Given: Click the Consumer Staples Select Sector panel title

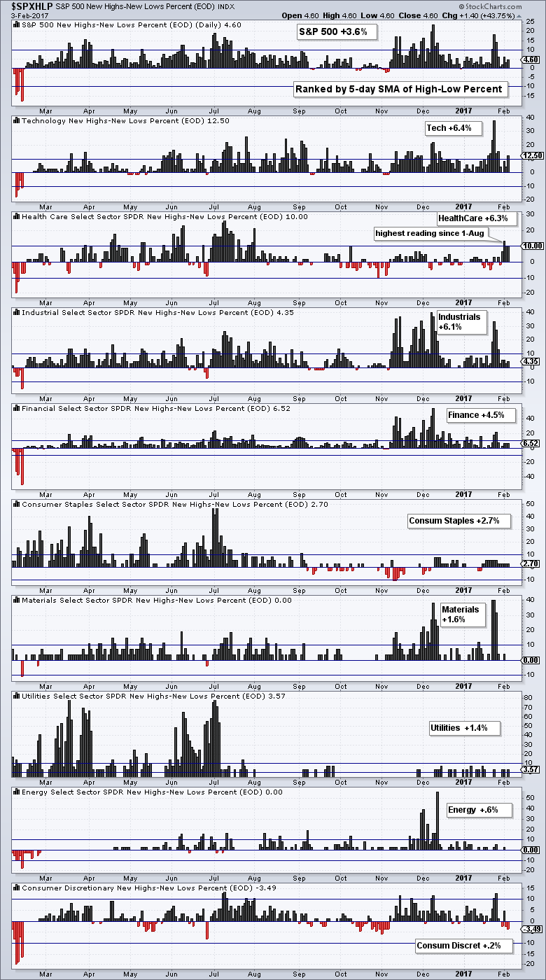Looking at the screenshot, I should coord(175,504).
